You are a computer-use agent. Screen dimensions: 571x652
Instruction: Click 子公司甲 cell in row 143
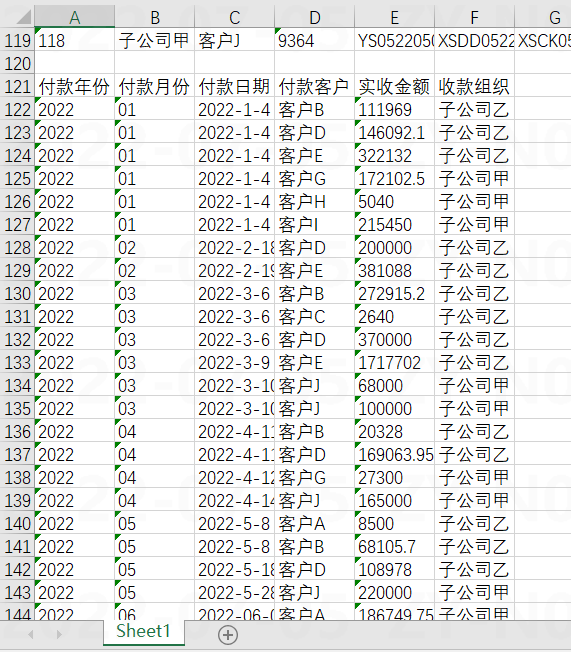click(x=474, y=593)
